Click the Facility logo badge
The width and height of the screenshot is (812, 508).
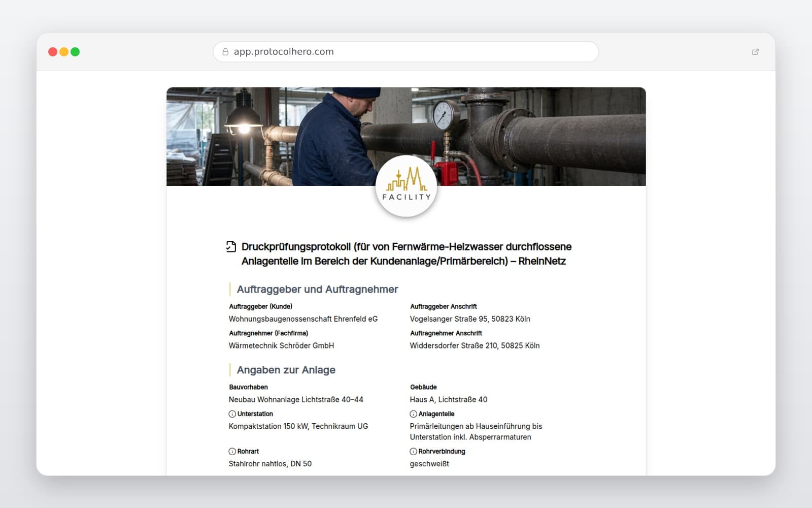[406, 186]
